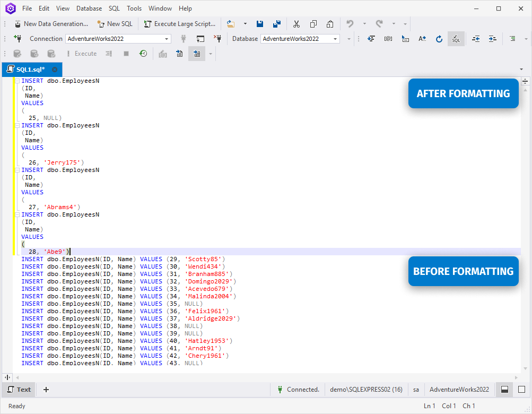Open the Edit menu

pyautogui.click(x=44, y=8)
